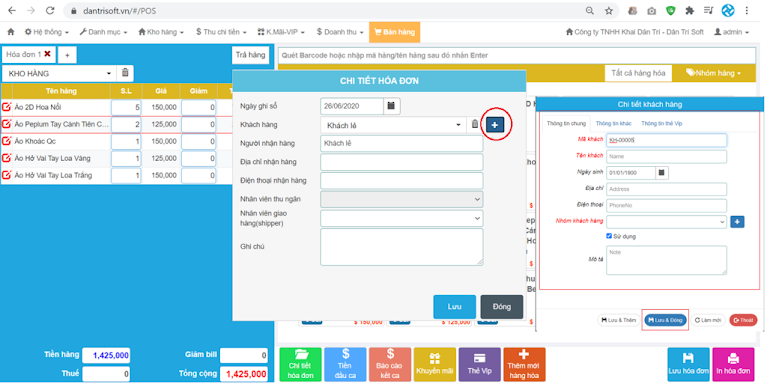
Task: Click In hóa đơn print button
Action: tap(733, 364)
